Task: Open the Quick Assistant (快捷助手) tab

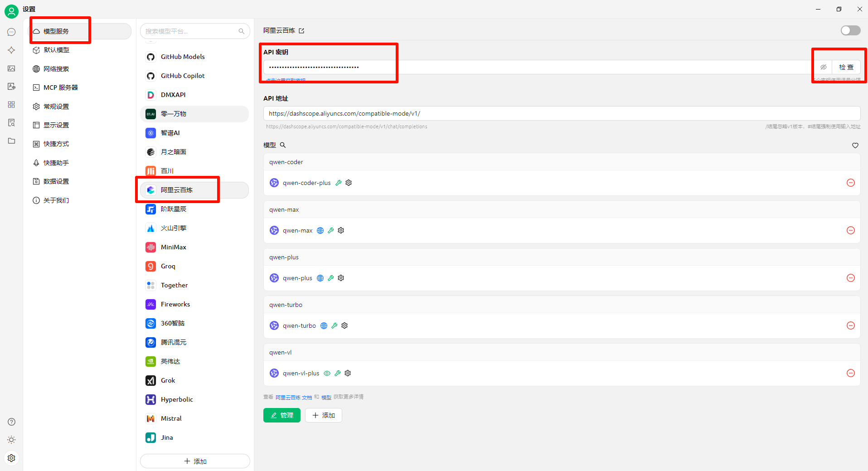Action: tap(79, 163)
